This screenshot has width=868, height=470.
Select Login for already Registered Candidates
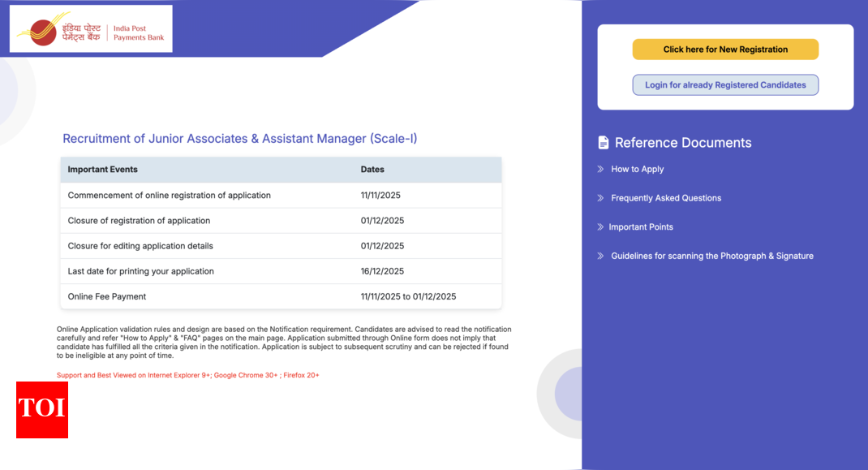(724, 84)
